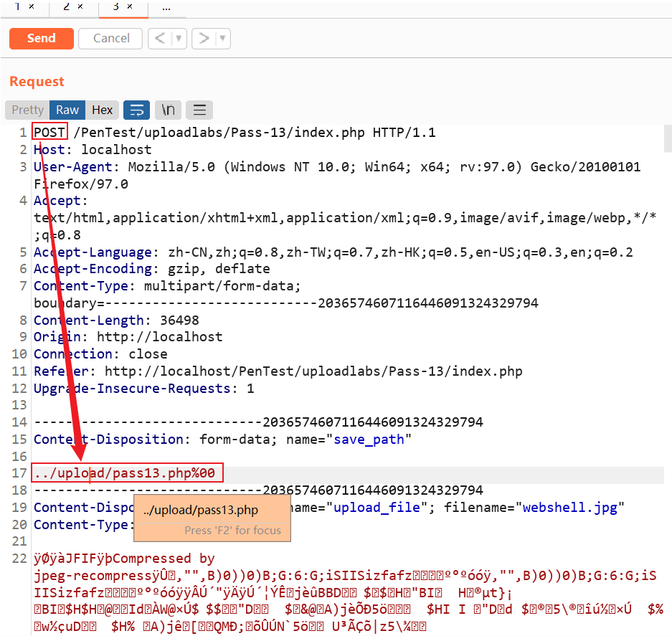The width and height of the screenshot is (672, 636).
Task: Close Repeater tab 3
Action: (x=130, y=6)
